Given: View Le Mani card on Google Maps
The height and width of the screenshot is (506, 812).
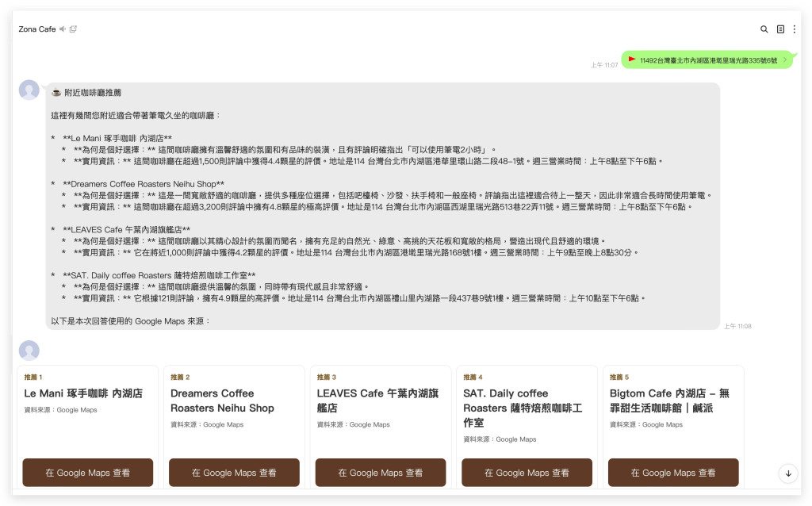Looking at the screenshot, I should (x=87, y=473).
